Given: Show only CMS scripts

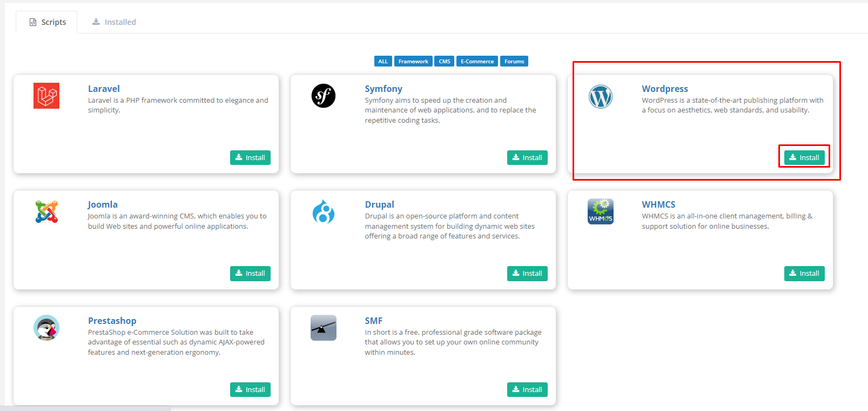Looking at the screenshot, I should click(x=445, y=61).
